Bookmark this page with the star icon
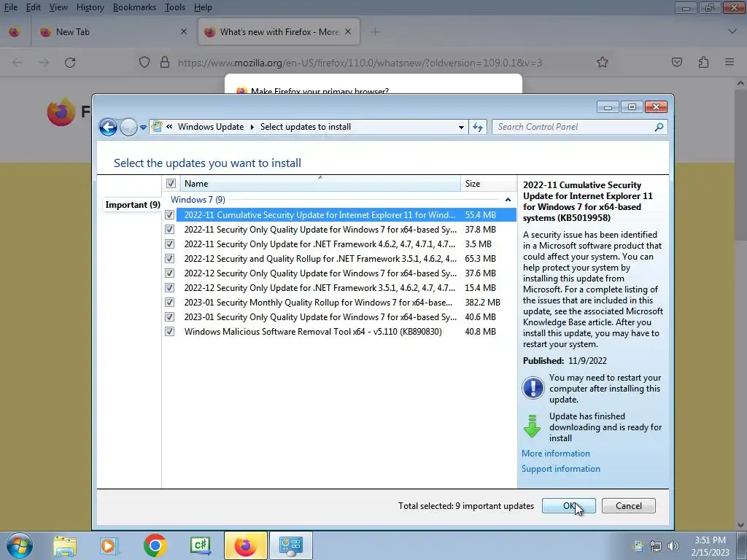 click(602, 63)
